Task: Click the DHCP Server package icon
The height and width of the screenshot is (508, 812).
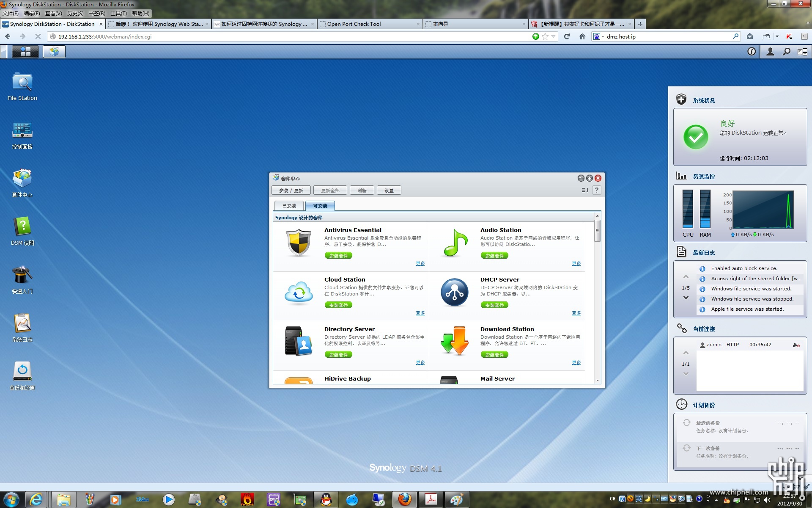Action: click(x=455, y=293)
